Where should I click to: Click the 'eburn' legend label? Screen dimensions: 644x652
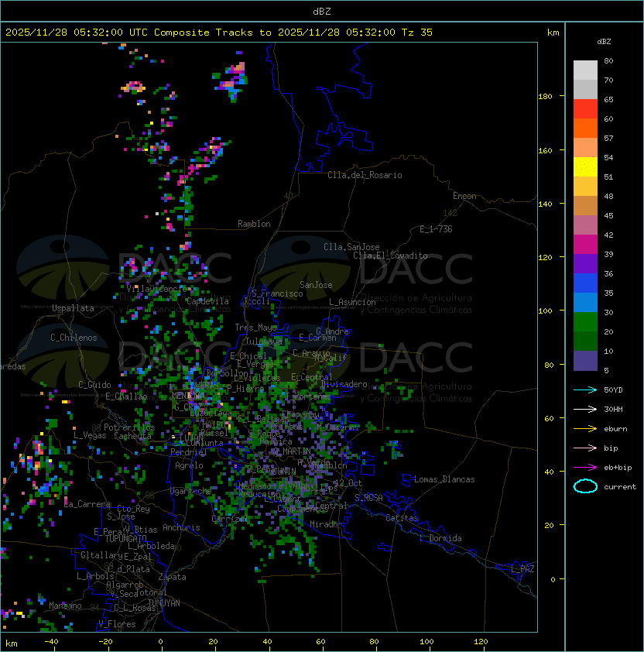point(615,429)
